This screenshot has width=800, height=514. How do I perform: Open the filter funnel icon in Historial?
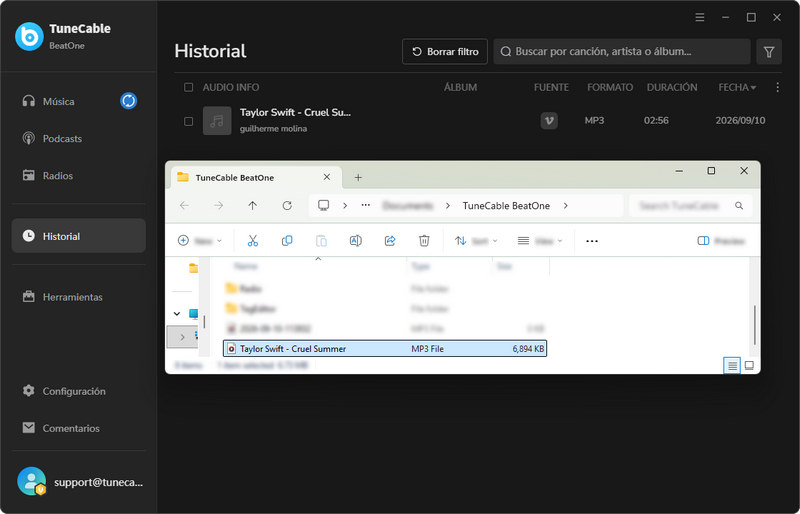[769, 52]
